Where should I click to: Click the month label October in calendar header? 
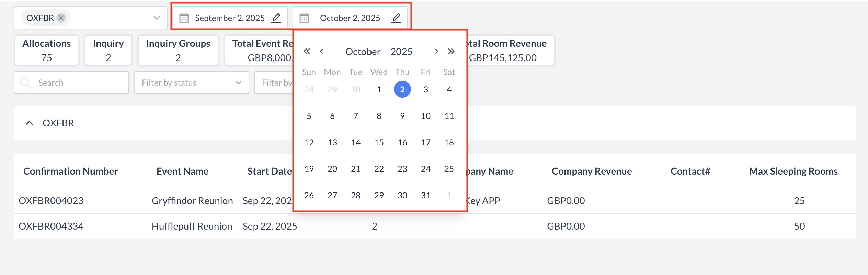[x=363, y=52]
